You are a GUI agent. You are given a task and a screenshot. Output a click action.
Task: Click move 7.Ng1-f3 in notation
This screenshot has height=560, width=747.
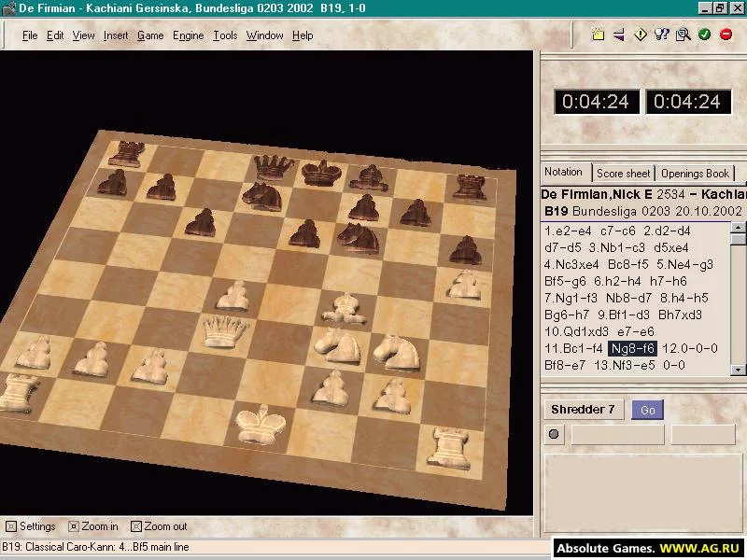click(571, 298)
